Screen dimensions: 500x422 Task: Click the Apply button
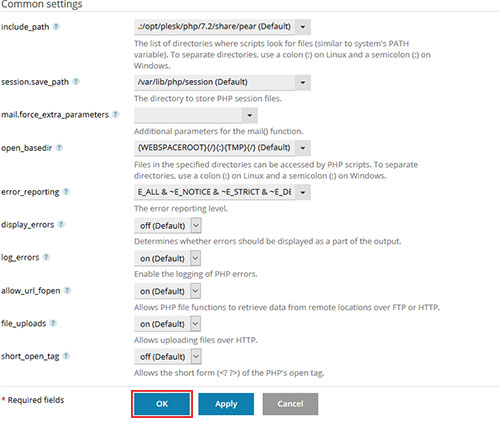(226, 404)
